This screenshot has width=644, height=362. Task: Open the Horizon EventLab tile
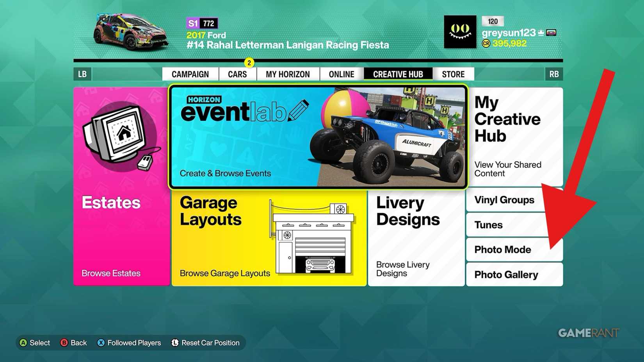[x=318, y=137]
